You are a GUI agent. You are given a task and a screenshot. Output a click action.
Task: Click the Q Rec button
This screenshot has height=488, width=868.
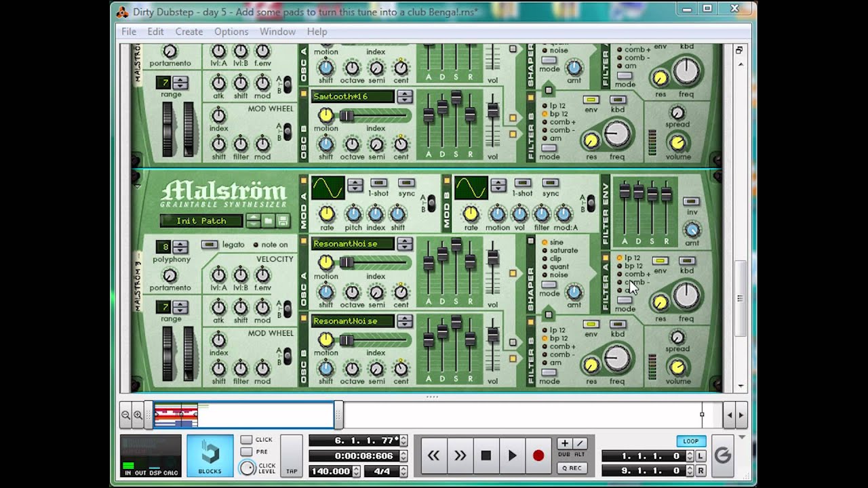click(572, 468)
